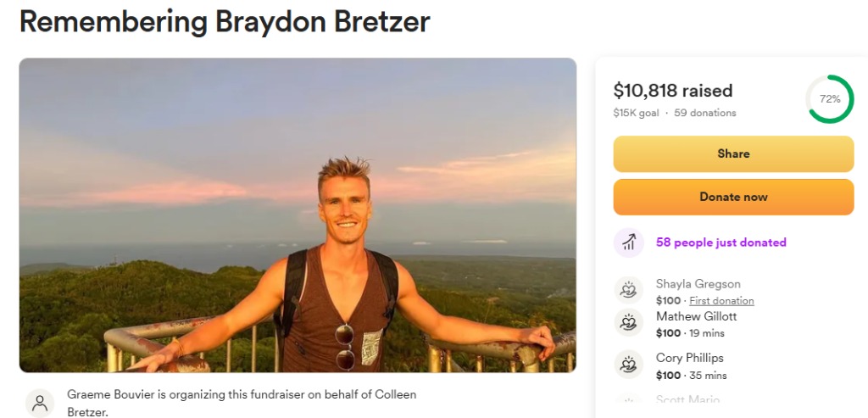The image size is (868, 418).
Task: Click the $10,818 raised amount
Action: [x=673, y=91]
